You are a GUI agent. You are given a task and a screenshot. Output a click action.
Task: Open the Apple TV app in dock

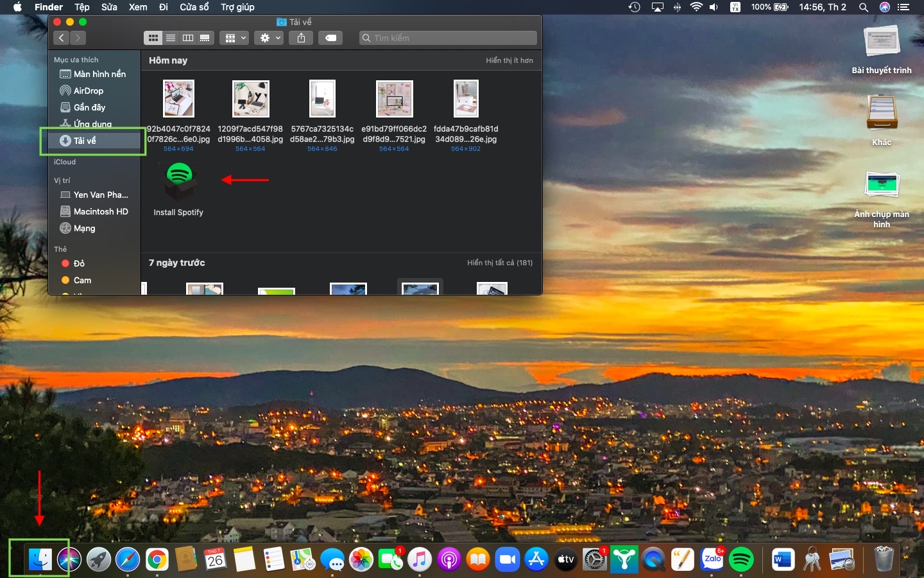click(x=566, y=559)
